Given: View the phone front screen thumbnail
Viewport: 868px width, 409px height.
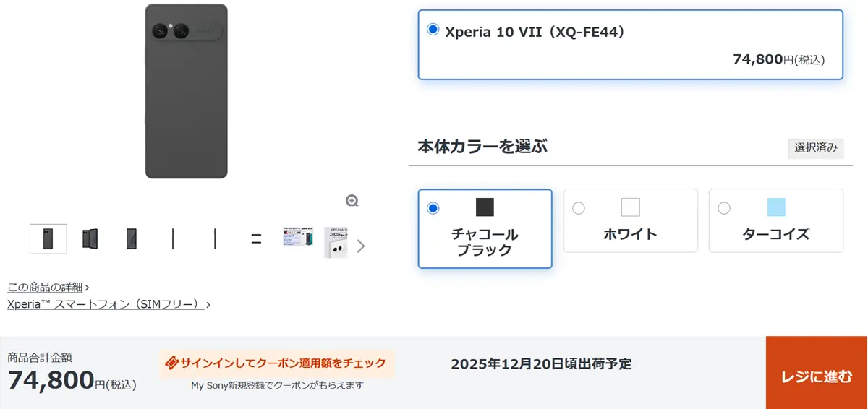Looking at the screenshot, I should [x=131, y=238].
